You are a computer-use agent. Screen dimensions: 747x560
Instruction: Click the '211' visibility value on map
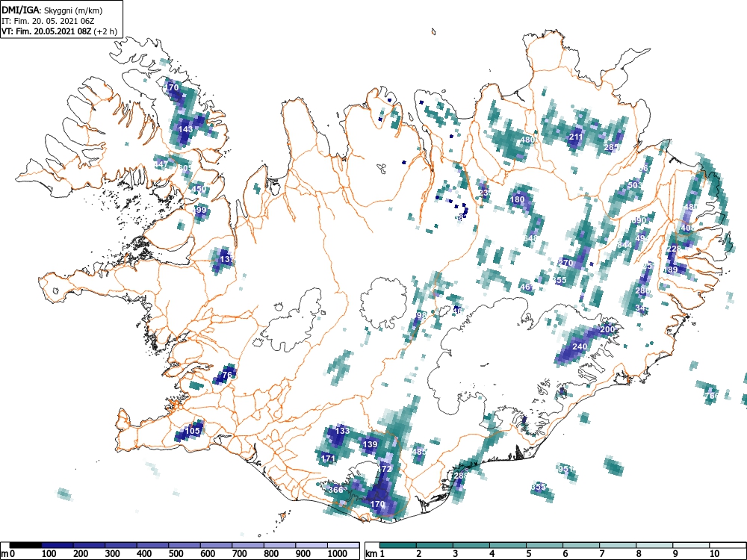576,137
